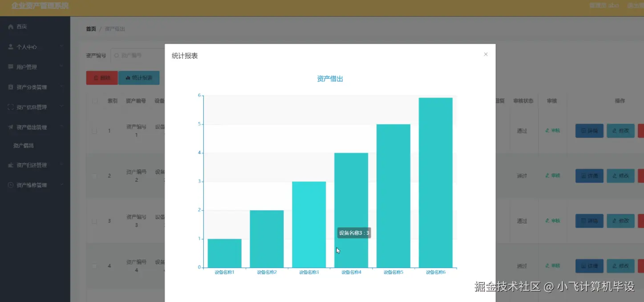
Task: Click the 审核状态 column header
Action: (523, 101)
